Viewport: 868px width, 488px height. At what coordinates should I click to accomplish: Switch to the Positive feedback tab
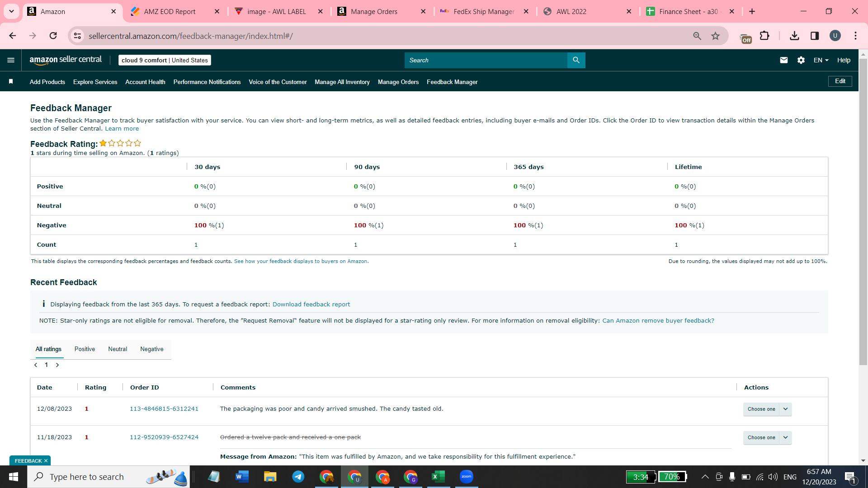click(x=85, y=349)
